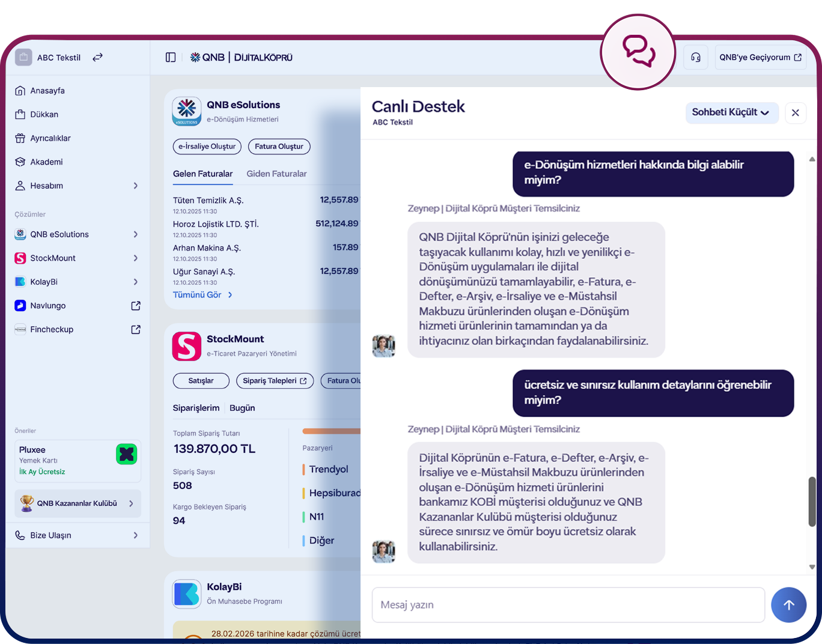The width and height of the screenshot is (822, 644).
Task: Click the chat scroll down arrow
Action: coord(812,567)
